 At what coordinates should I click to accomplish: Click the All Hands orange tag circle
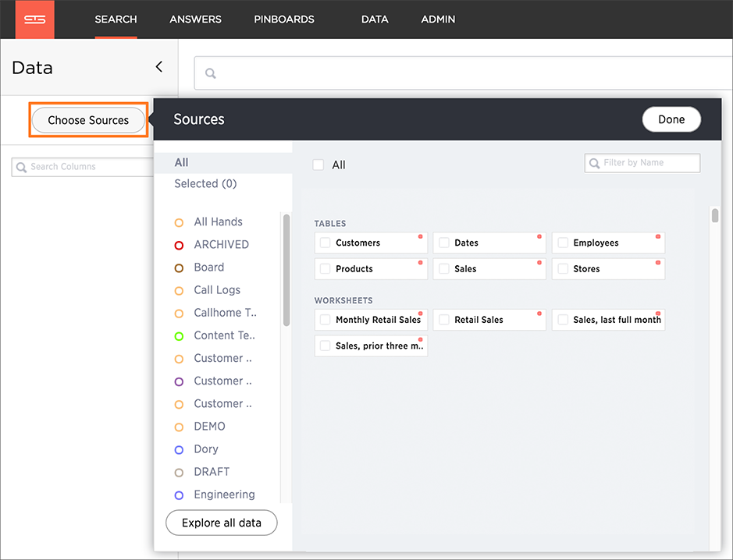pyautogui.click(x=179, y=223)
